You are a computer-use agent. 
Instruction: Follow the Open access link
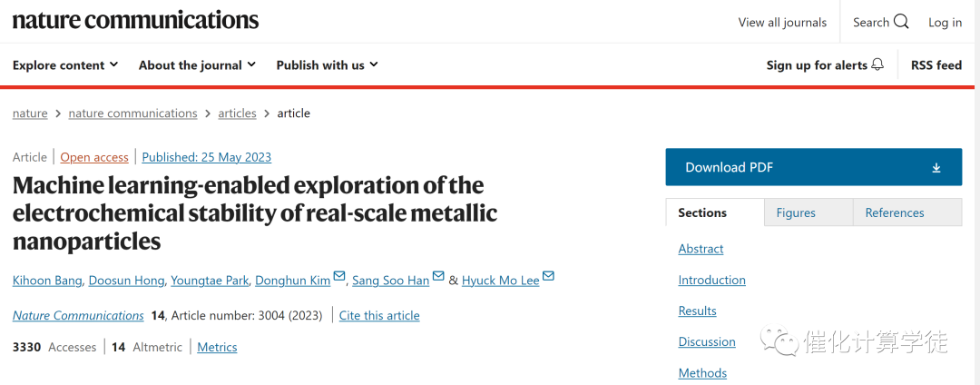point(94,157)
